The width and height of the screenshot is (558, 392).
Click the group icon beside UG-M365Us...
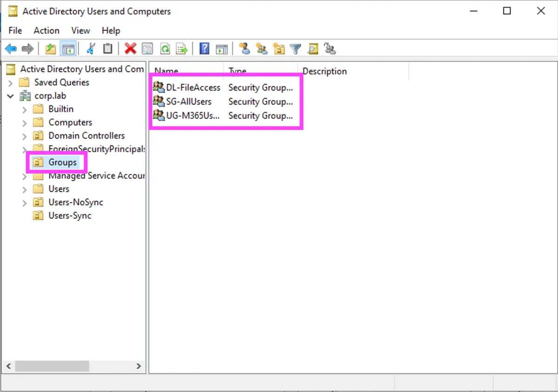[159, 115]
